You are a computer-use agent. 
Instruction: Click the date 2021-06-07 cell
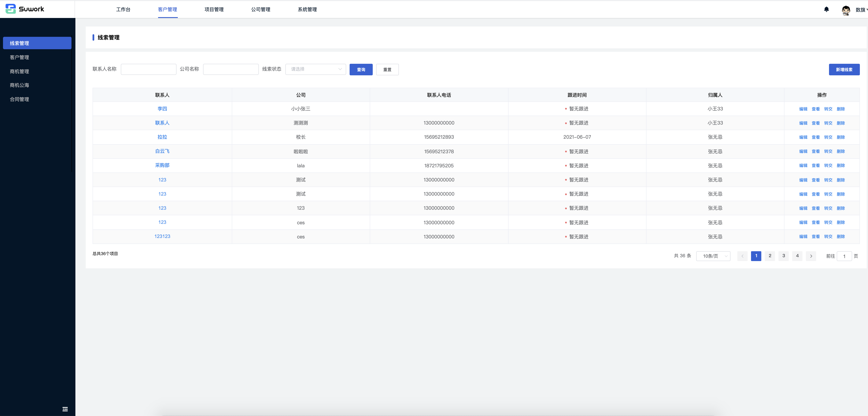click(577, 137)
